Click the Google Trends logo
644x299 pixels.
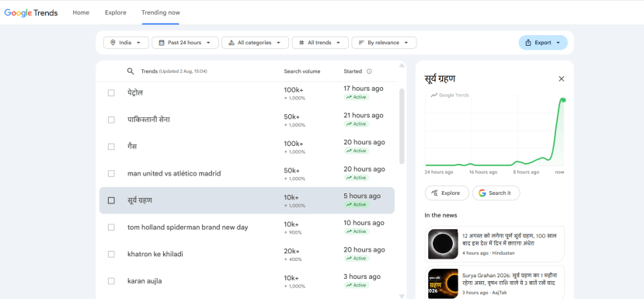(31, 12)
